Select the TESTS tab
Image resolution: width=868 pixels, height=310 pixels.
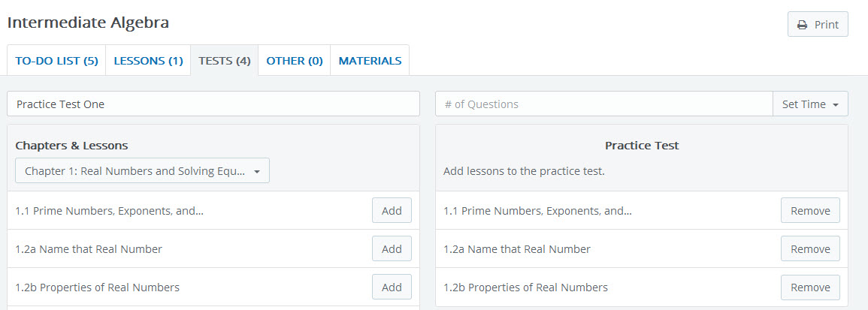(x=224, y=61)
